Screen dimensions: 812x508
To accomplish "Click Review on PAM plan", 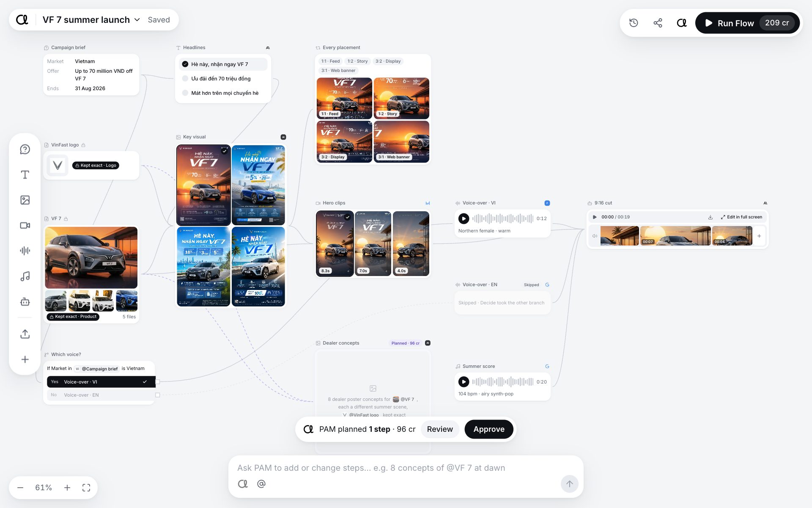I will (440, 429).
